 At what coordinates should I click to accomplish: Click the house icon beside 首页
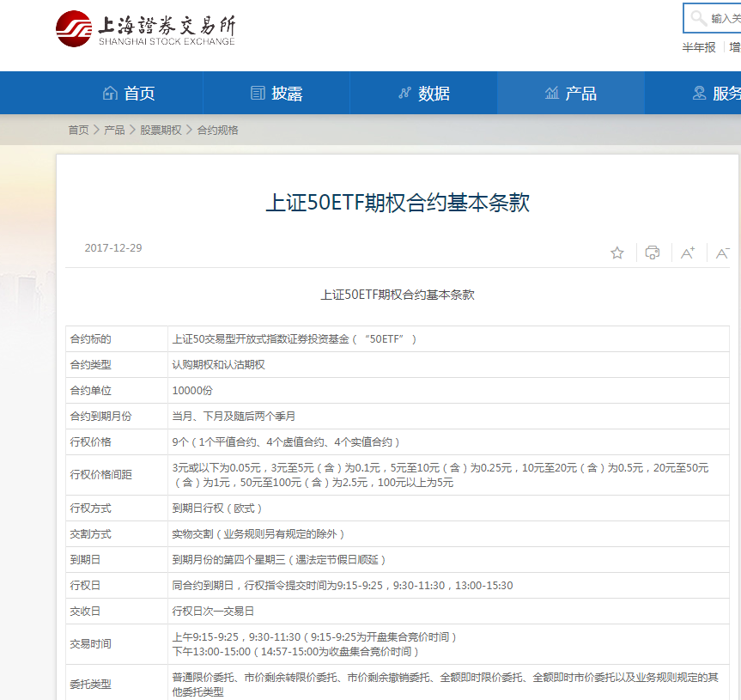pos(110,94)
